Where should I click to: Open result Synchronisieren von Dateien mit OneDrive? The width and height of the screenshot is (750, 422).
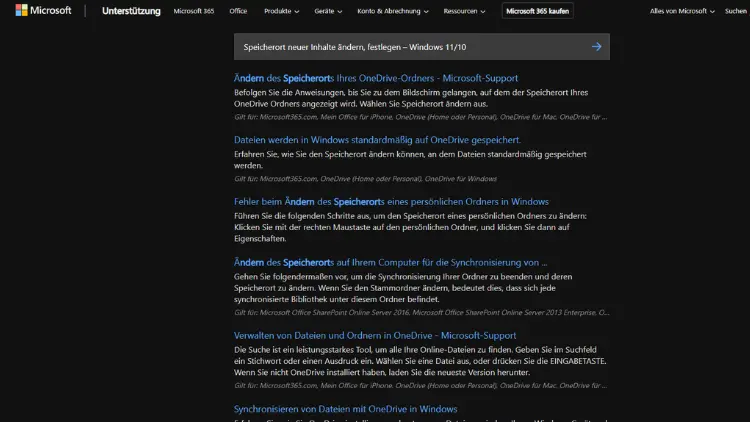tap(345, 409)
